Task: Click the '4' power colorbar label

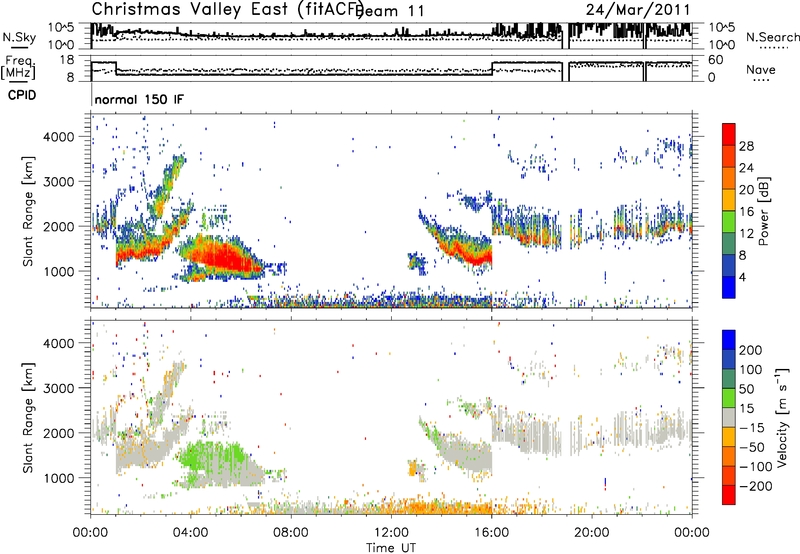Action: (x=743, y=277)
